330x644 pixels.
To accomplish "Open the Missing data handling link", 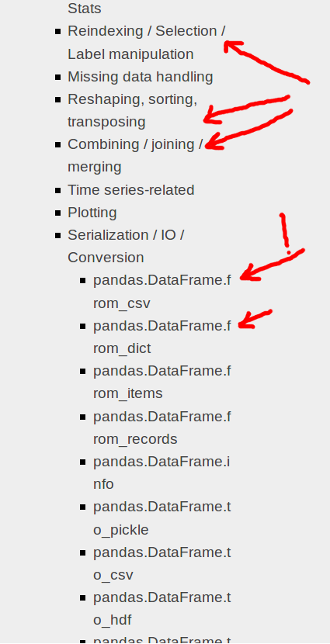I will click(x=140, y=77).
